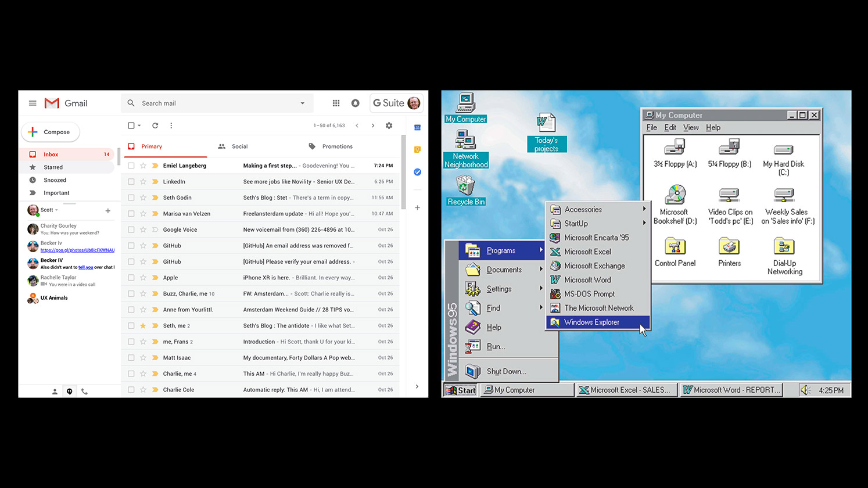
Task: Open search options dropdown in Gmail search bar
Action: pyautogui.click(x=302, y=103)
